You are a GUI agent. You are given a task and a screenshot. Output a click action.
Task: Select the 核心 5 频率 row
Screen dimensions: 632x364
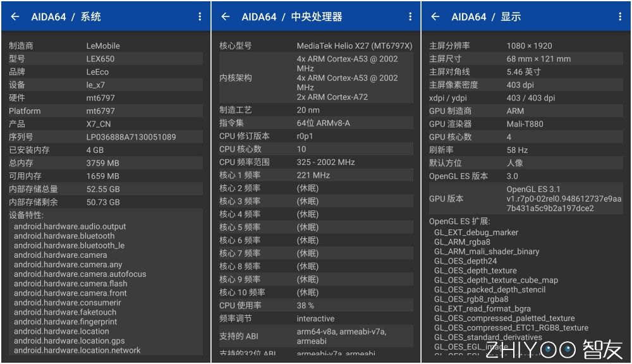point(316,227)
